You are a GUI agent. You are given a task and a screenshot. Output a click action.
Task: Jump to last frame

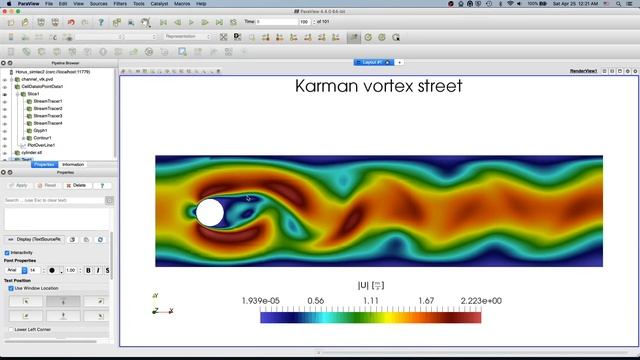click(219, 22)
